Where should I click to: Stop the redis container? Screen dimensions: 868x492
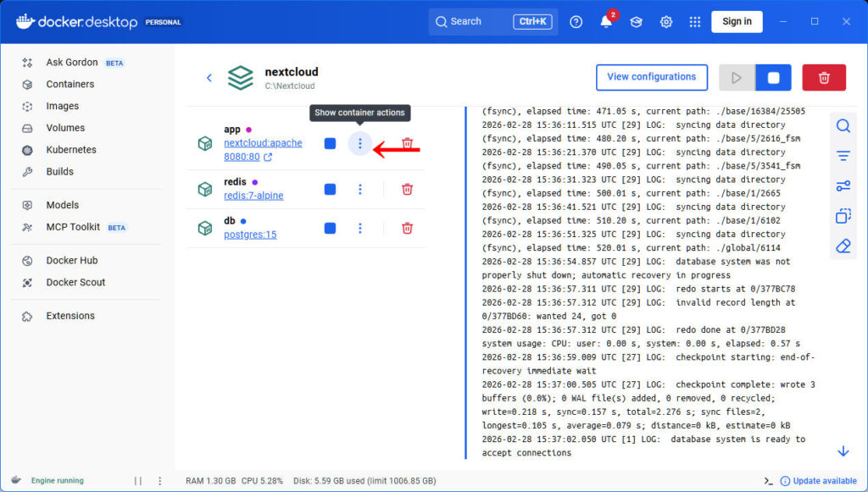coord(330,190)
